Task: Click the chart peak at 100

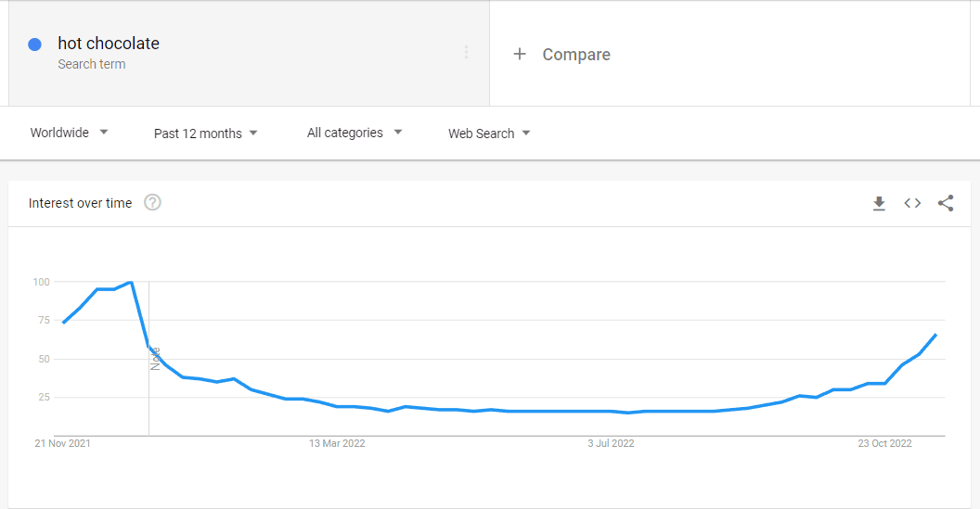Action: [x=131, y=282]
